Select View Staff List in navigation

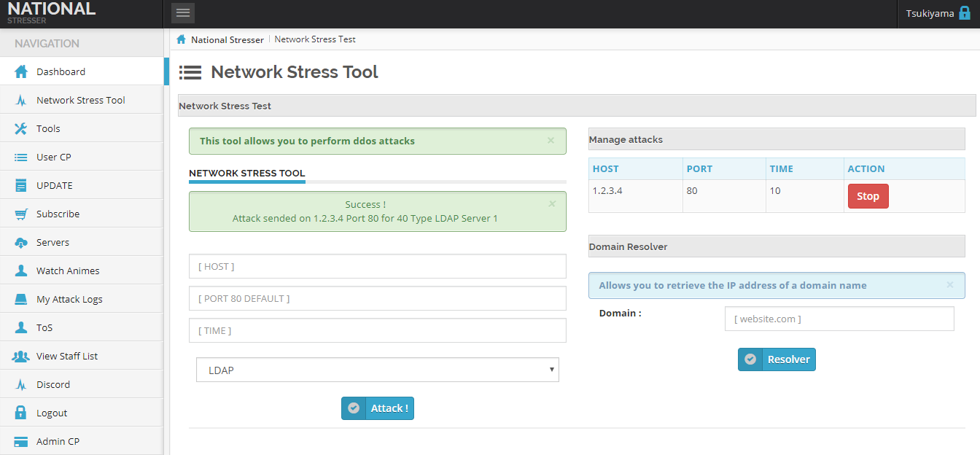tap(67, 356)
